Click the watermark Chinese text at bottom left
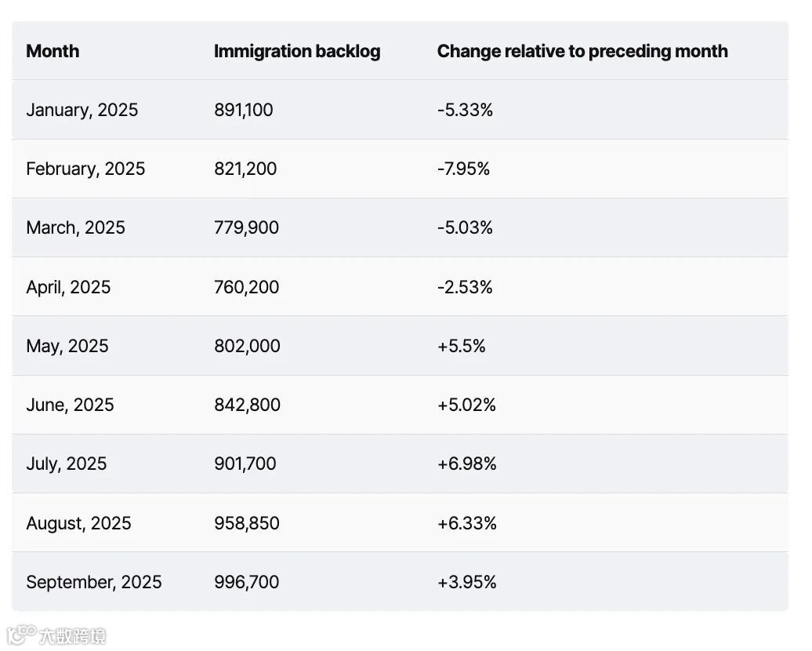The width and height of the screenshot is (812, 651). pyautogui.click(x=72, y=636)
